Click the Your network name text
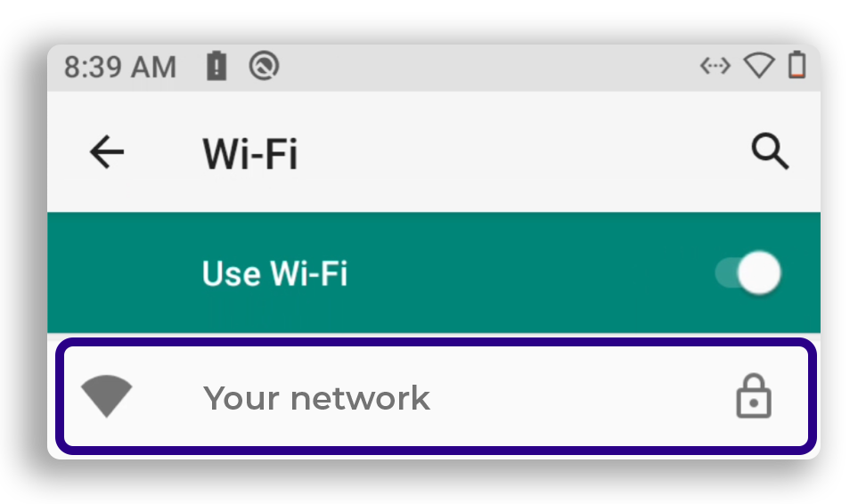The image size is (866, 504). point(316,398)
